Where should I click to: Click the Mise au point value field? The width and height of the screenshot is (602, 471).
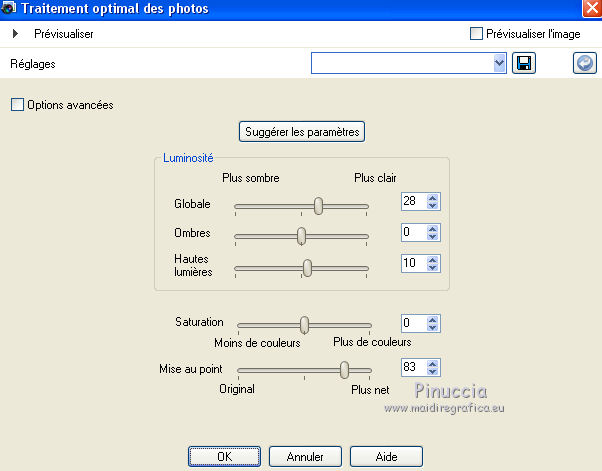411,368
